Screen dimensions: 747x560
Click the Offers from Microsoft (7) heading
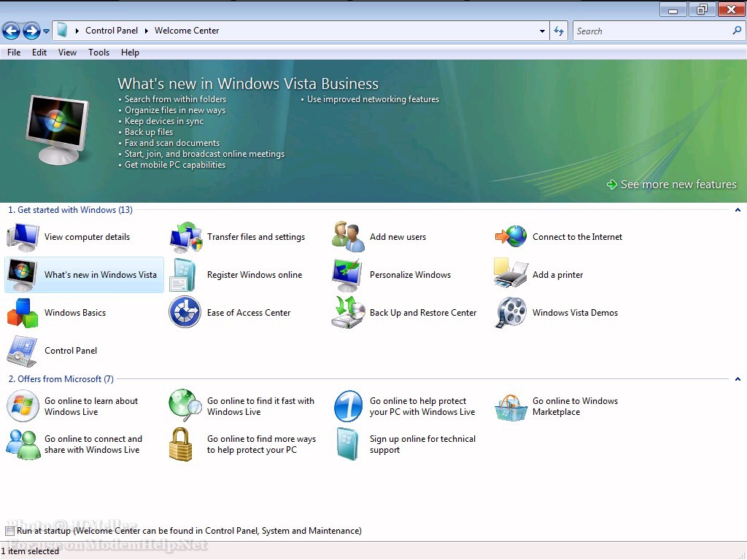[61, 379]
